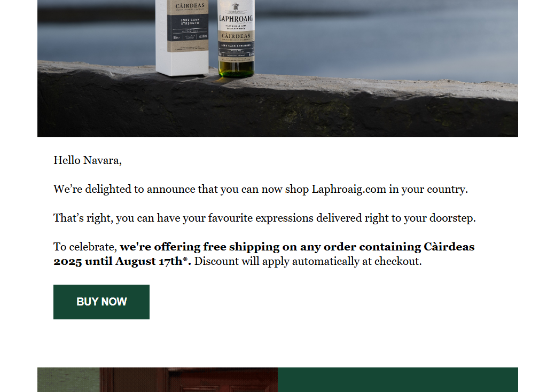Click the tan Càirdeas band on bottle
The image size is (547, 392).
click(236, 36)
